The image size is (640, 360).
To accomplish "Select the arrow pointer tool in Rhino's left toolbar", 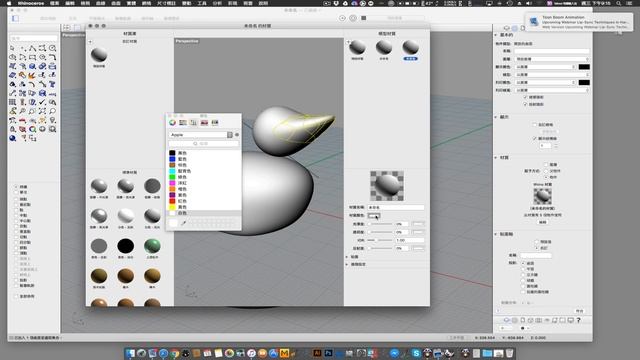I will tap(13, 48).
